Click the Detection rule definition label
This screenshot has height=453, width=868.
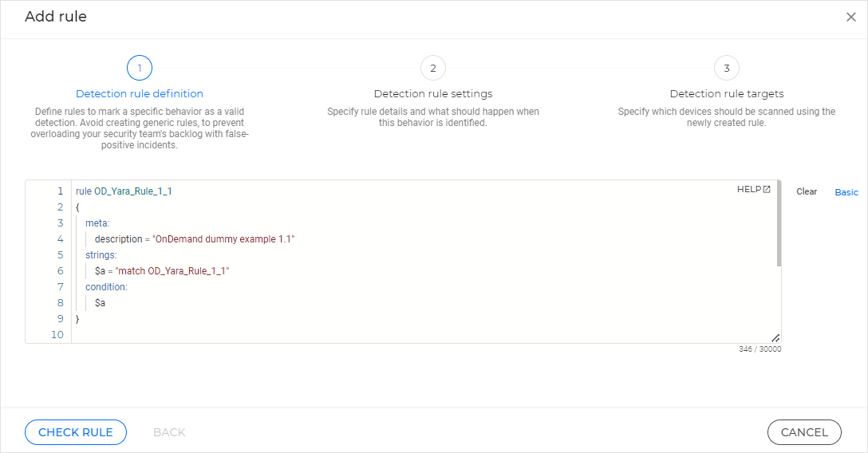(x=140, y=93)
